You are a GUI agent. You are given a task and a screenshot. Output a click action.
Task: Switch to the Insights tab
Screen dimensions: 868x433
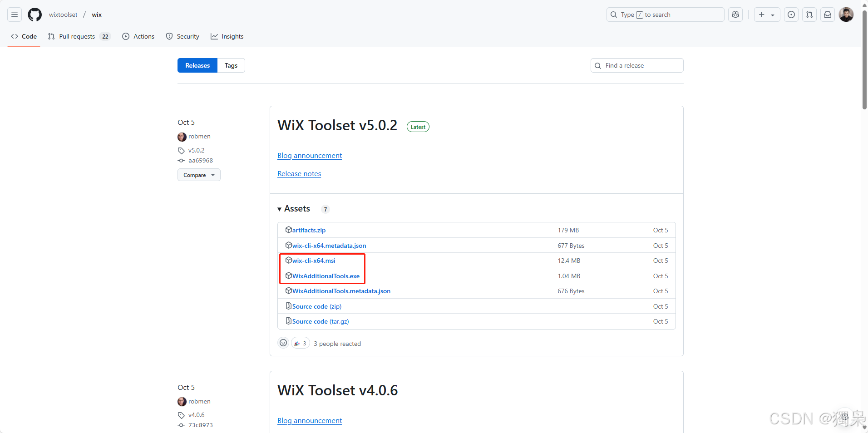(x=227, y=36)
